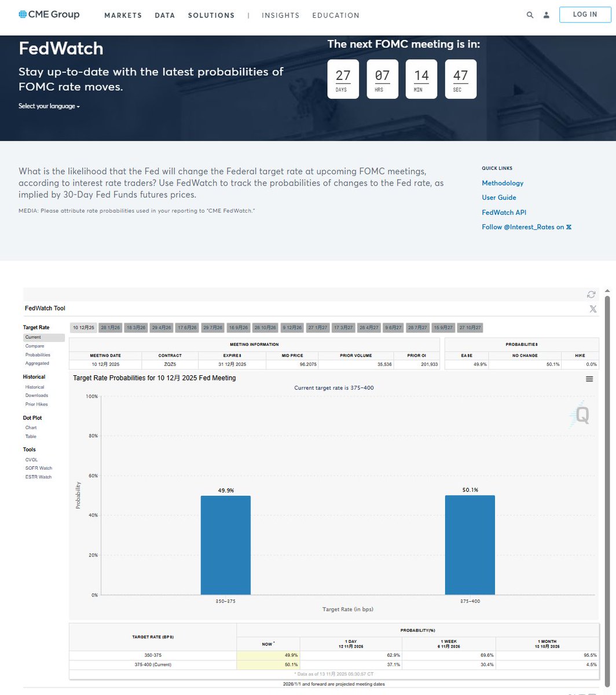Click the page vertical scrollbar
This screenshot has width=616, height=695.
pos(607,492)
